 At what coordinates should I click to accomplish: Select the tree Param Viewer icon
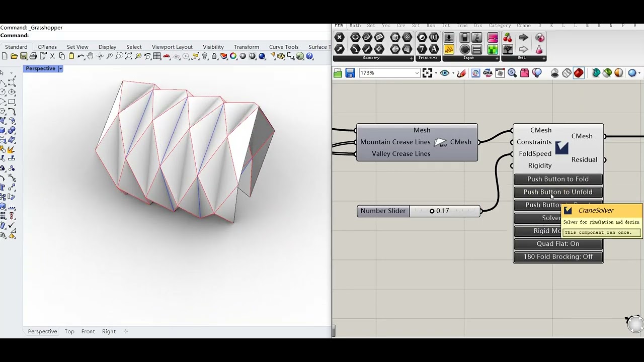508,49
